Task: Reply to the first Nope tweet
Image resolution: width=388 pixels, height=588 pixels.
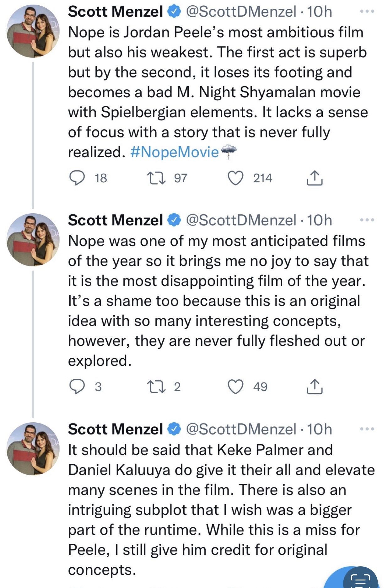Action: (x=77, y=178)
